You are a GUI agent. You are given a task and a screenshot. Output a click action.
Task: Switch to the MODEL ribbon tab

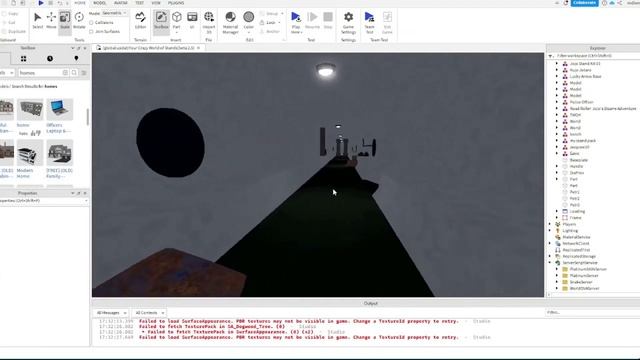pos(100,3)
